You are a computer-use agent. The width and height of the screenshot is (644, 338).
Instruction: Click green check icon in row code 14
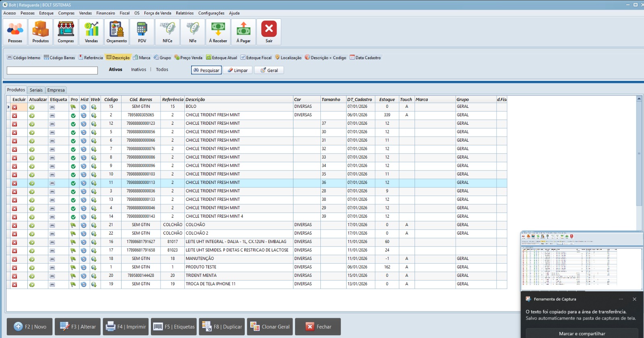73,217
